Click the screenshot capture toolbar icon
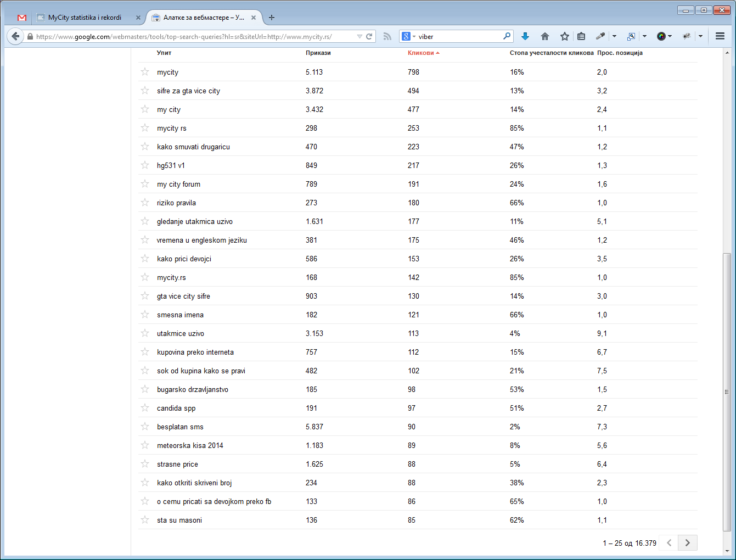 (x=631, y=36)
